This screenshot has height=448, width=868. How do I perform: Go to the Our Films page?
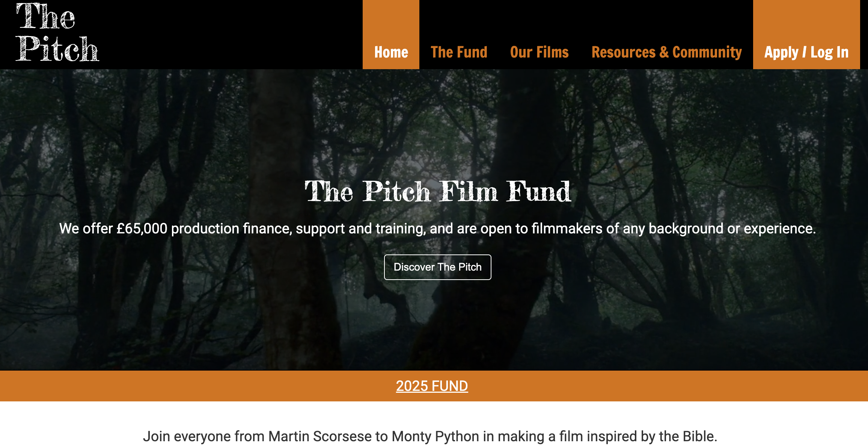coord(539,52)
